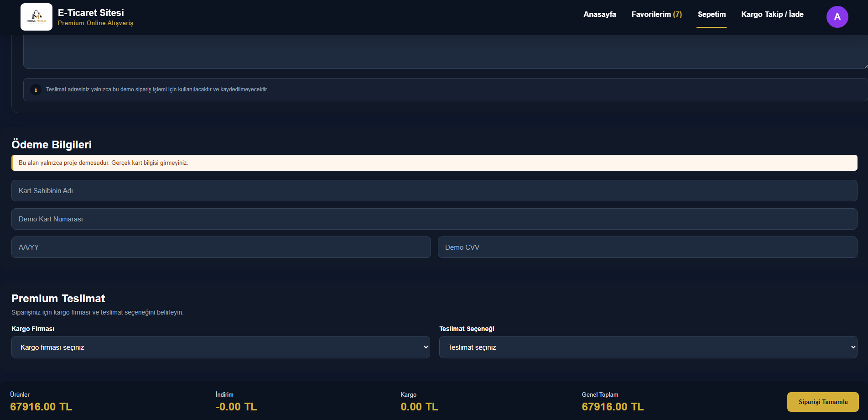The height and width of the screenshot is (420, 868).
Task: Open Kargo Takip / İade page
Action: click(x=772, y=14)
